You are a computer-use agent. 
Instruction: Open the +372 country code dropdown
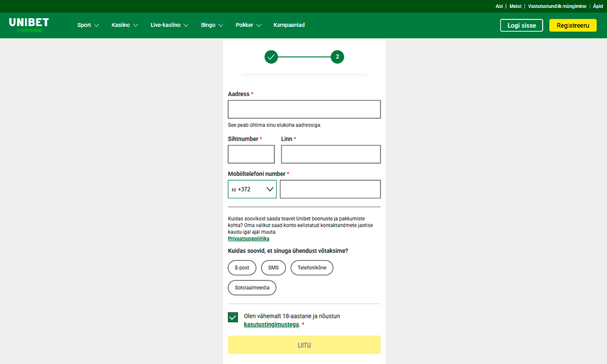click(x=252, y=189)
